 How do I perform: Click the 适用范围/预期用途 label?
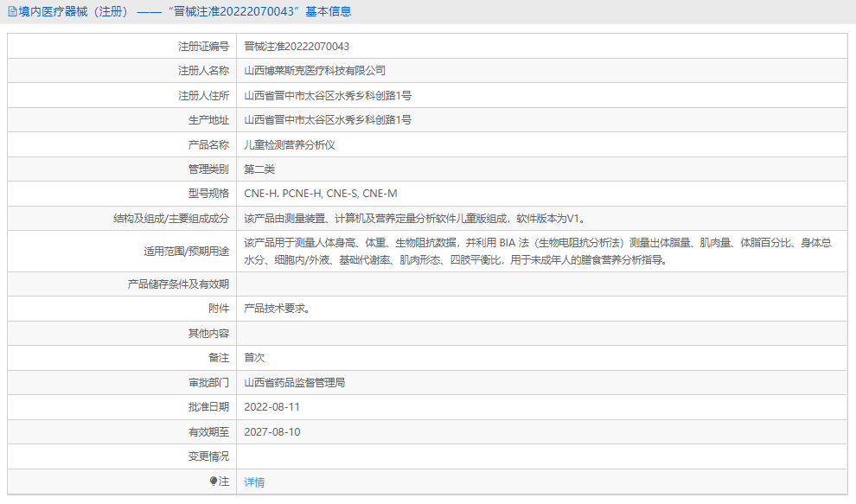point(186,252)
